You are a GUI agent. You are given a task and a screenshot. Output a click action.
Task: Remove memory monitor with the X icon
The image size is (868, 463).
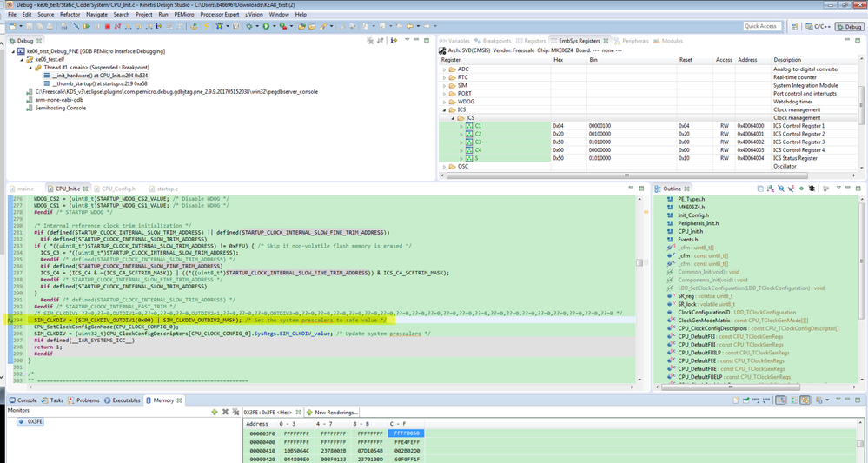225,412
